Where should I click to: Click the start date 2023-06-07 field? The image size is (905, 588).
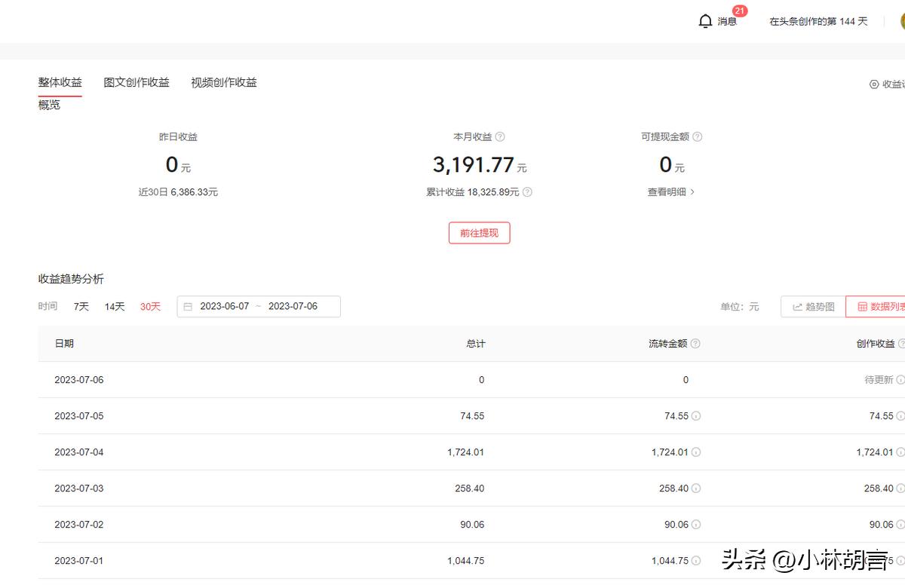[224, 307]
